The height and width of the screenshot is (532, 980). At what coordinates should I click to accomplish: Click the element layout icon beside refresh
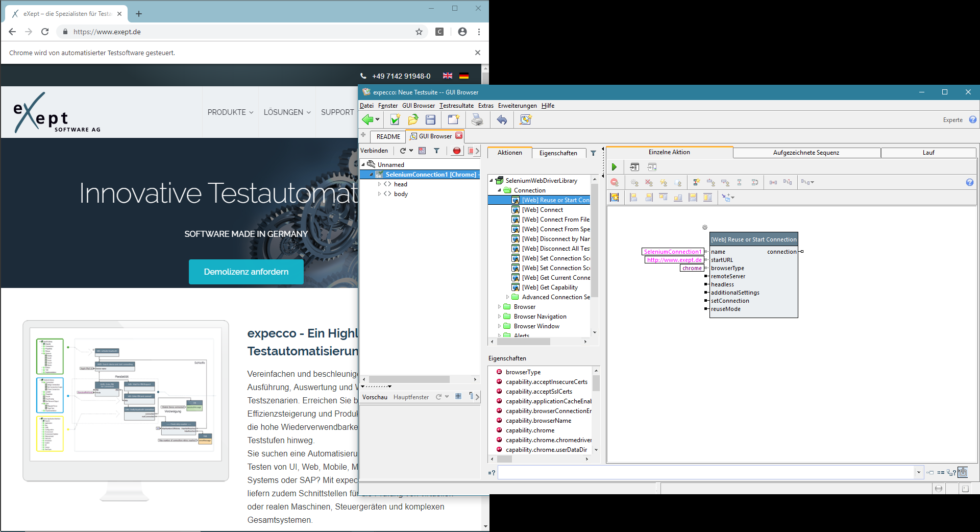(x=422, y=151)
